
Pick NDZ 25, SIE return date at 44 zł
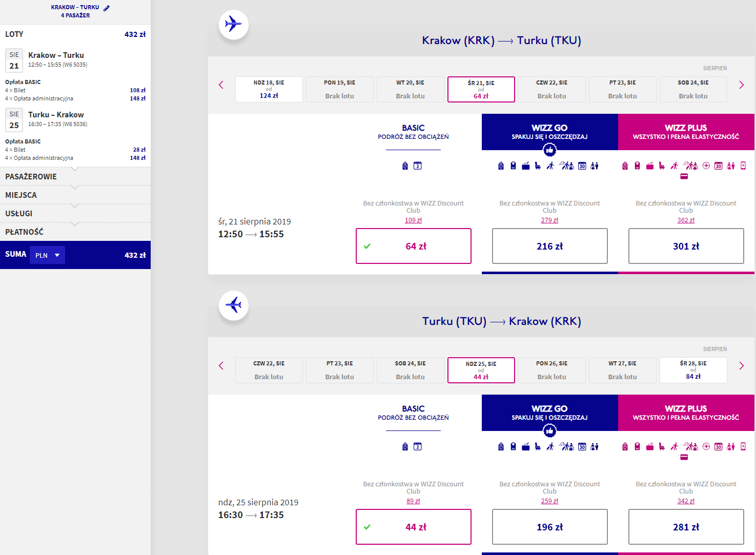[481, 371]
